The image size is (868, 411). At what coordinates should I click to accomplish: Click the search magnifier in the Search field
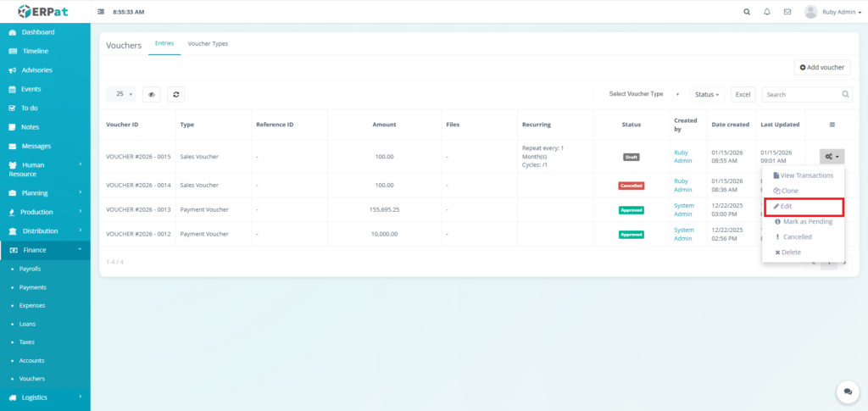click(x=846, y=94)
